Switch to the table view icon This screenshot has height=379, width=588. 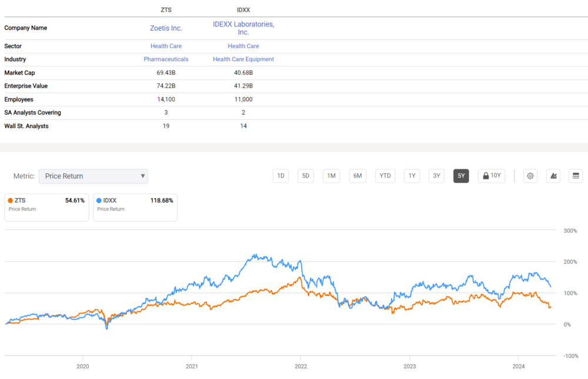(x=576, y=176)
